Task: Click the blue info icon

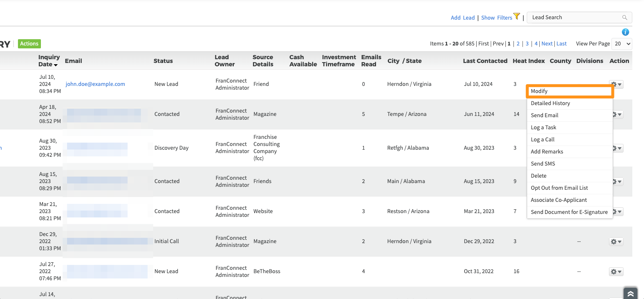Action: coord(625,32)
